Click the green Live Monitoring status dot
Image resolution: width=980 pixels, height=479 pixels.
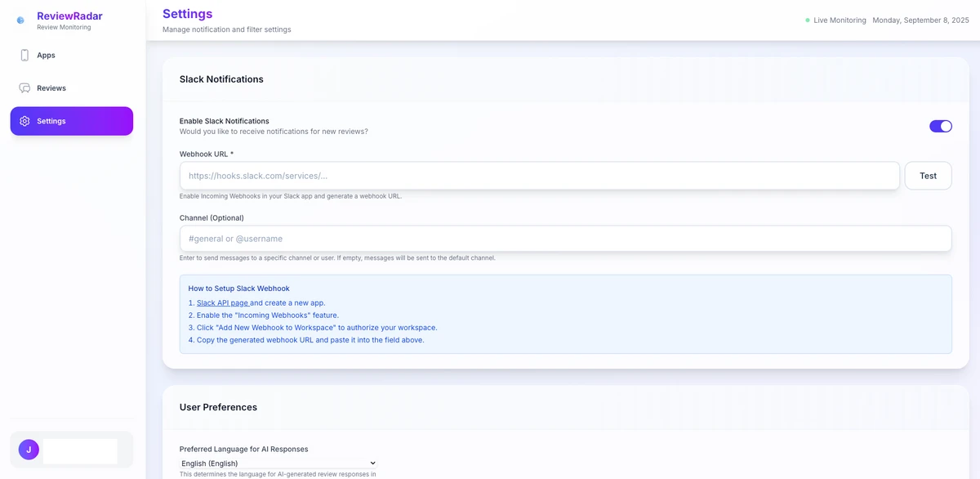(808, 20)
